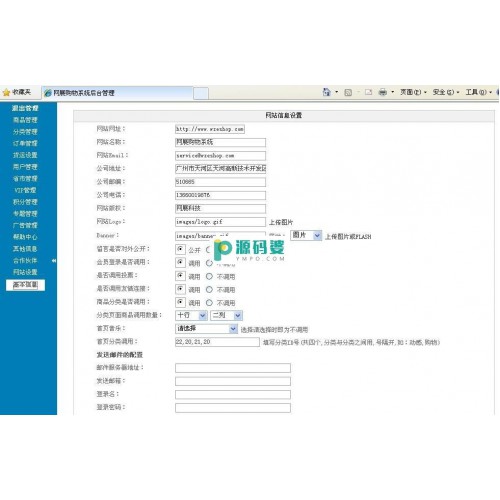Click the 邮件服务器地址 input field
The image size is (500, 500).
pos(233,368)
